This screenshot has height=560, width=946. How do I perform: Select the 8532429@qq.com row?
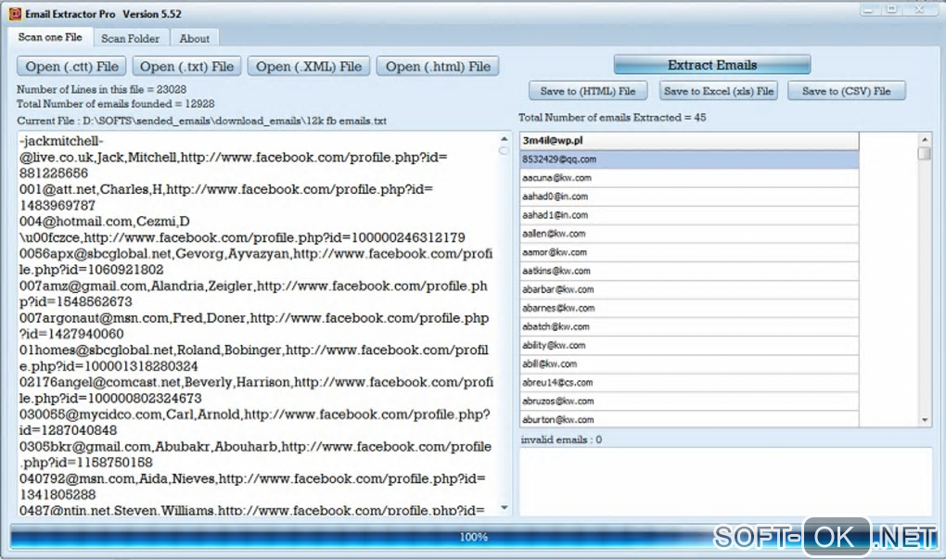[x=688, y=159]
